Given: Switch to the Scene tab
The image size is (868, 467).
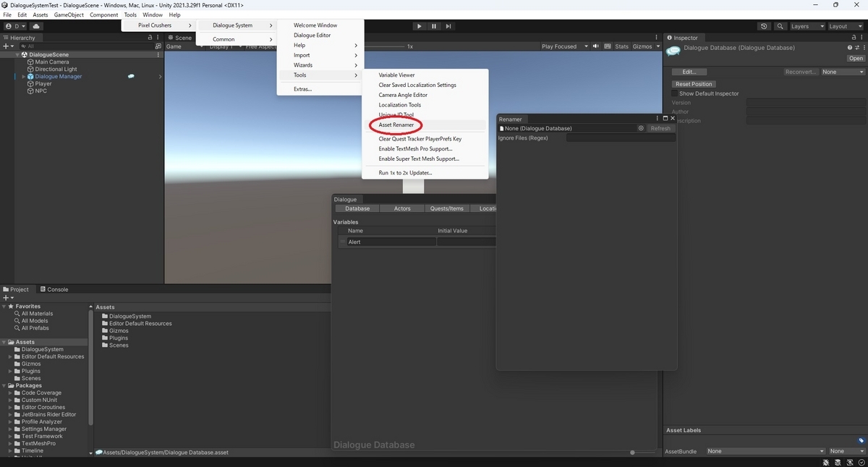Looking at the screenshot, I should pyautogui.click(x=179, y=38).
